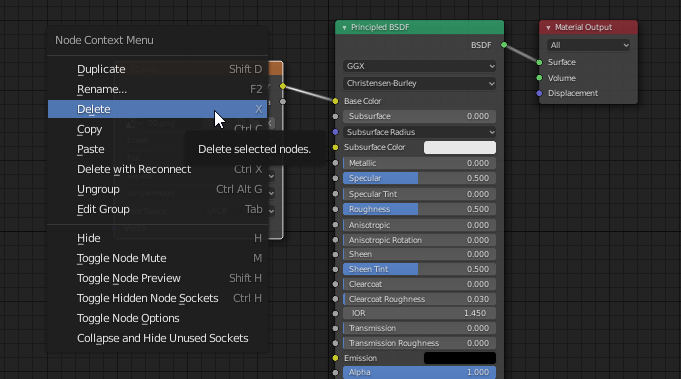Click the Specular Tint slider

click(x=420, y=194)
